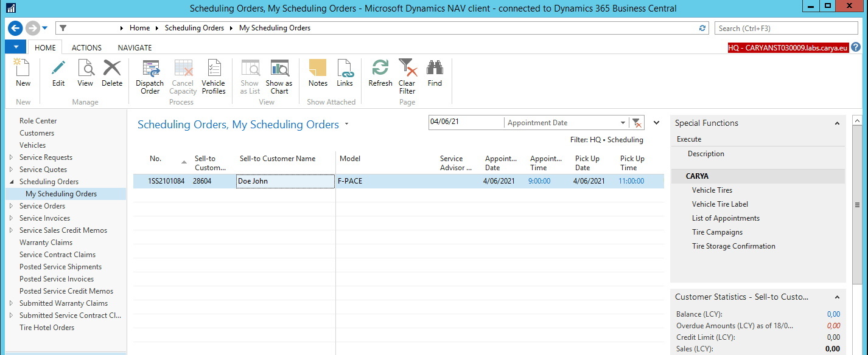The width and height of the screenshot is (868, 355).
Task: Collapse the Scheduling Orders tree node
Action: pos(12,182)
